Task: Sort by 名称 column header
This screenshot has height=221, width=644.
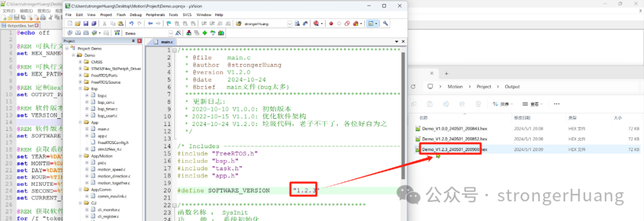Action: [x=423, y=118]
